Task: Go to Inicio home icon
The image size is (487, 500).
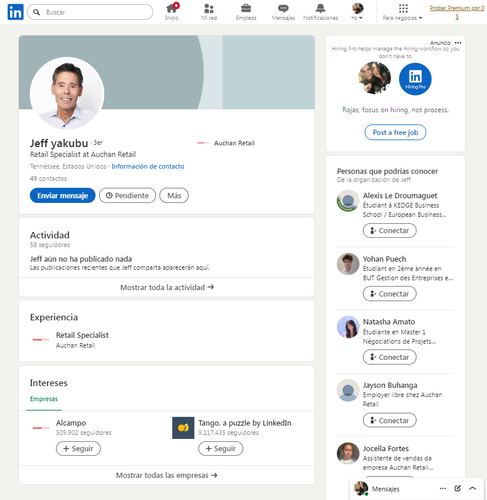Action: click(172, 12)
